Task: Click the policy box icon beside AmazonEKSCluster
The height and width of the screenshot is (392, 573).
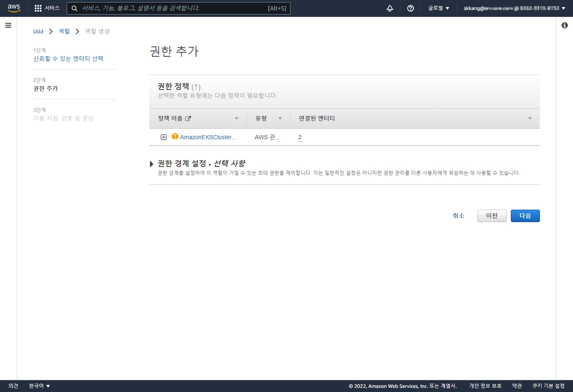Action: tap(175, 136)
